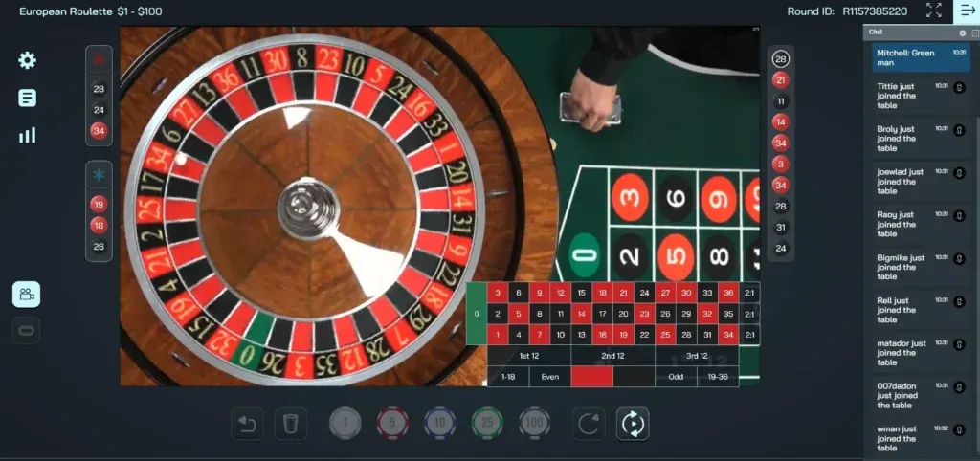
Task: Clear bets with the trash icon
Action: pos(291,424)
